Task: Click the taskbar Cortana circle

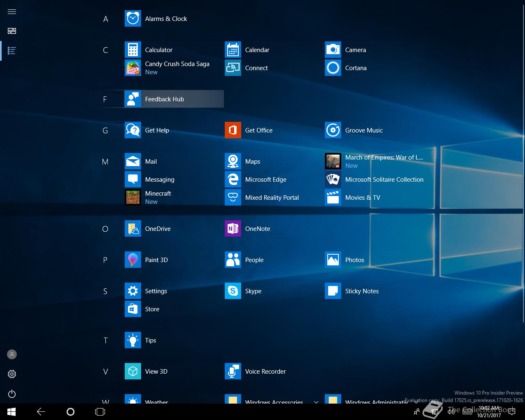Action: point(71,412)
